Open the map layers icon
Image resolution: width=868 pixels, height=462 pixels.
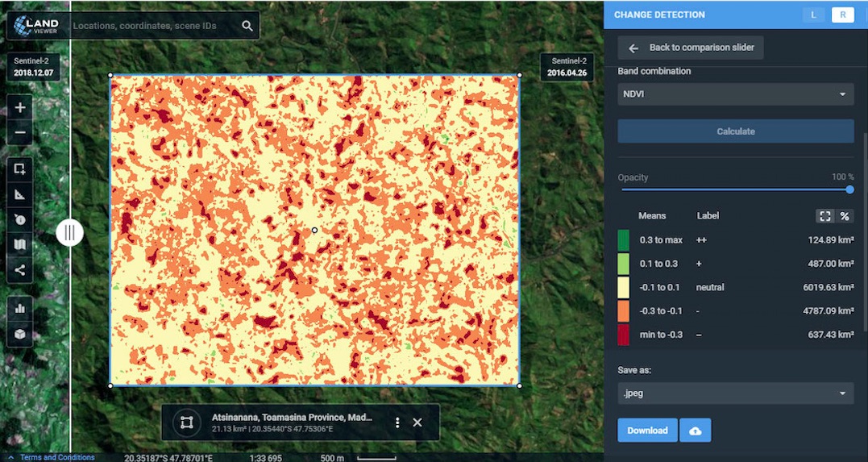[20, 244]
